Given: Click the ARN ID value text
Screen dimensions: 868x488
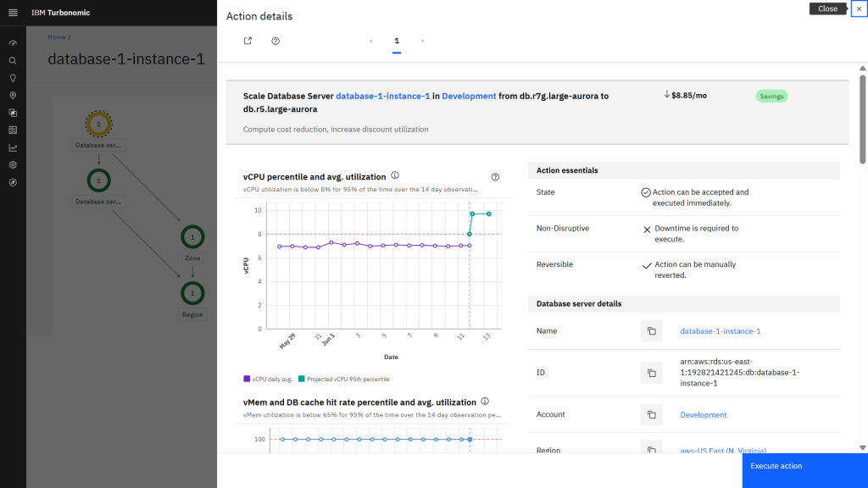Looking at the screenshot, I should pos(739,373).
